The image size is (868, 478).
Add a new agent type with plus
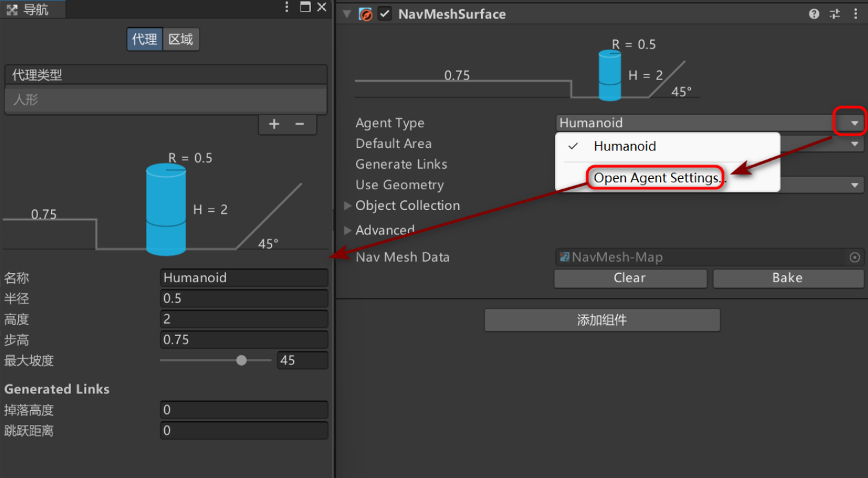(274, 124)
